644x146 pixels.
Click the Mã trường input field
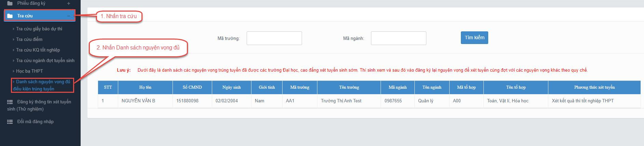[x=274, y=38]
